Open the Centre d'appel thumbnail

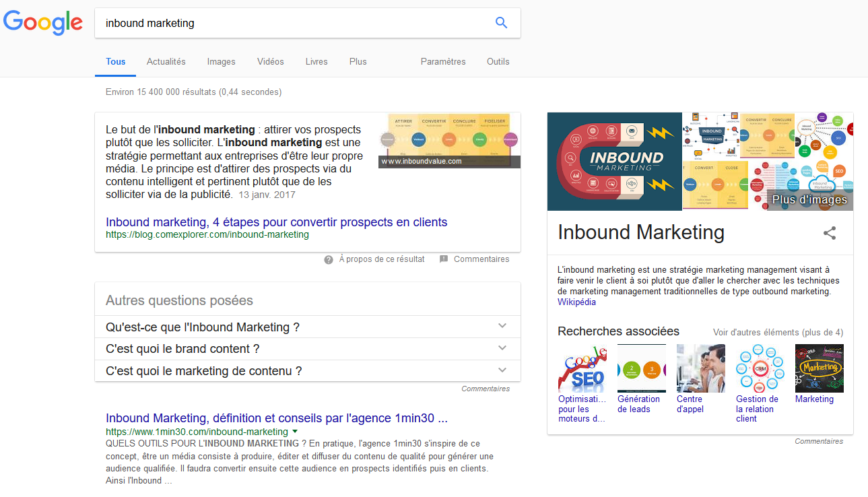[x=701, y=368]
